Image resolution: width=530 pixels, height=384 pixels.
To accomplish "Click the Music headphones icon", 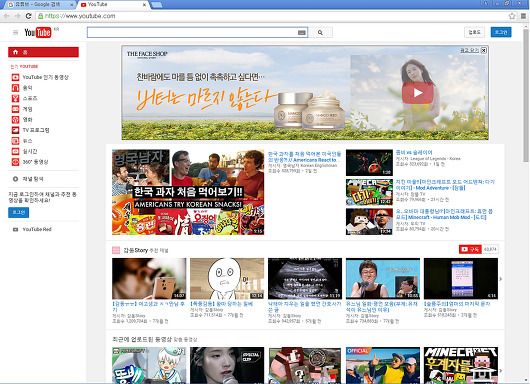I will pyautogui.click(x=16, y=88).
